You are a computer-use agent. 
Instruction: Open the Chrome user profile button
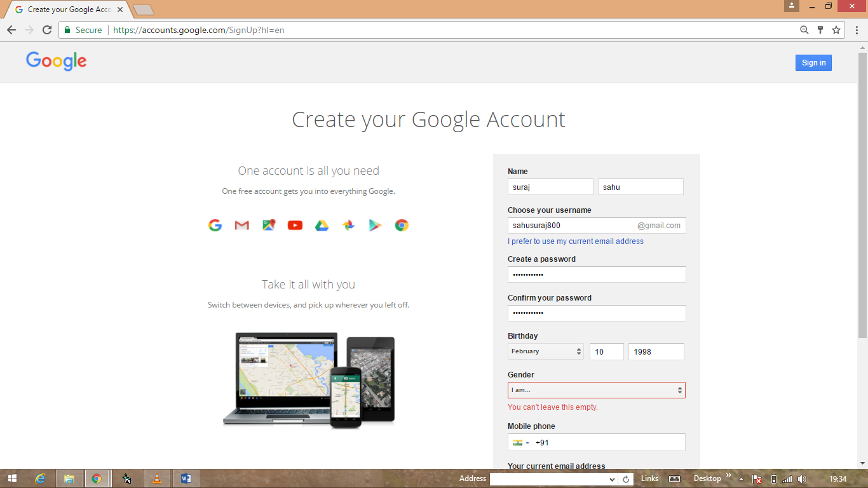pyautogui.click(x=792, y=6)
